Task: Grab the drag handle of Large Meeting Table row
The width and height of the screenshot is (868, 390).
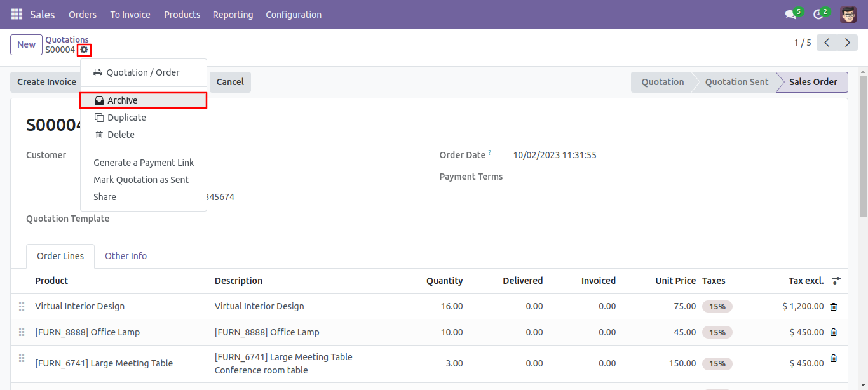Action: [x=22, y=358]
